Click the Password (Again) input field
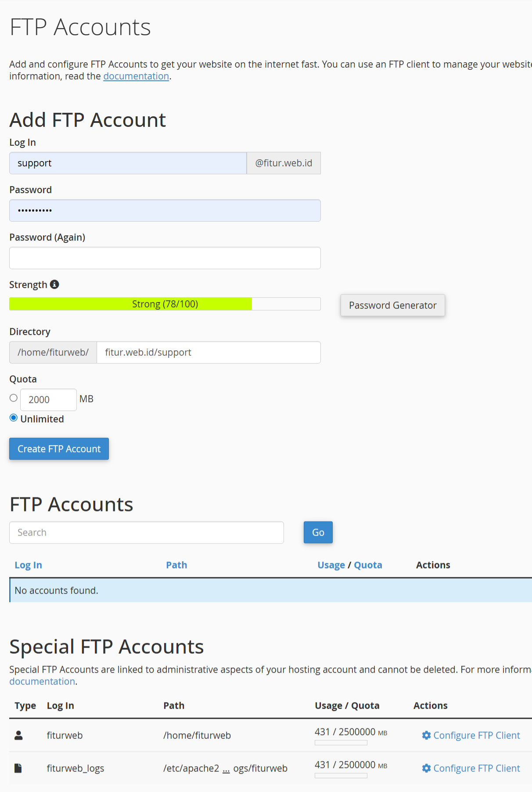 [165, 258]
